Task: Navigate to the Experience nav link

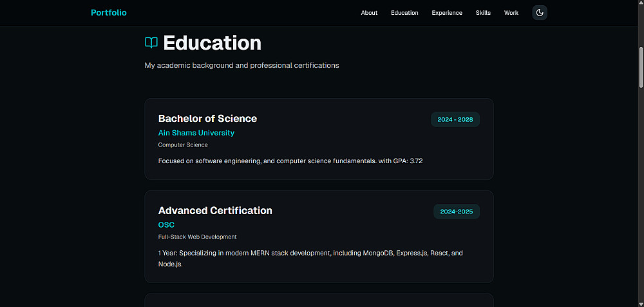Action: (x=447, y=13)
